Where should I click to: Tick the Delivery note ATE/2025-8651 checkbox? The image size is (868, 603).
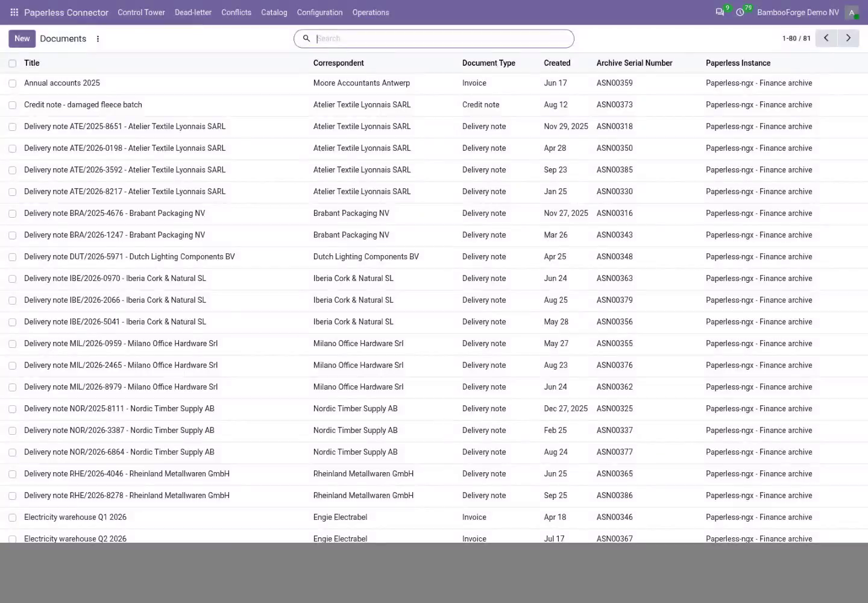click(x=12, y=127)
